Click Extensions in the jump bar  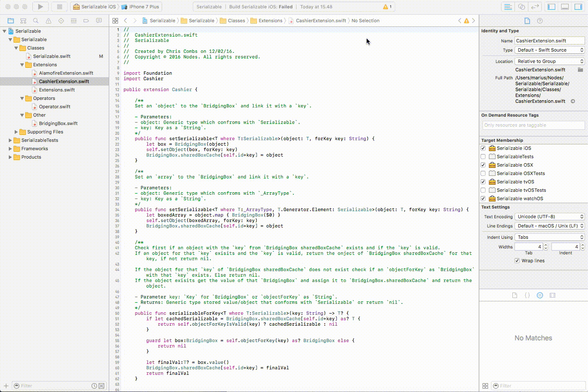pos(267,21)
